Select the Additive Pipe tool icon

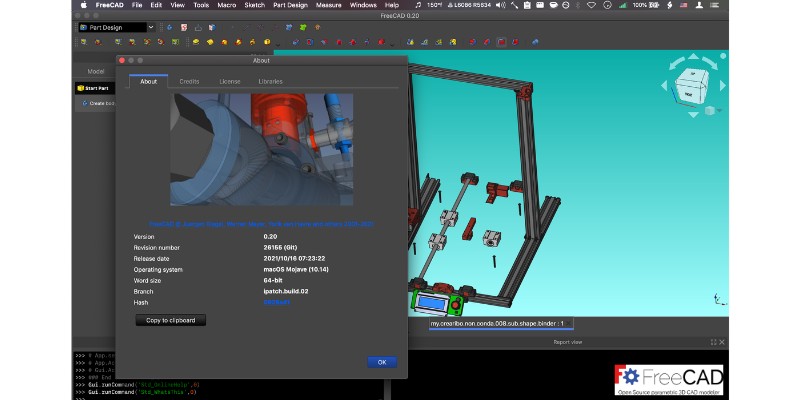(x=238, y=42)
